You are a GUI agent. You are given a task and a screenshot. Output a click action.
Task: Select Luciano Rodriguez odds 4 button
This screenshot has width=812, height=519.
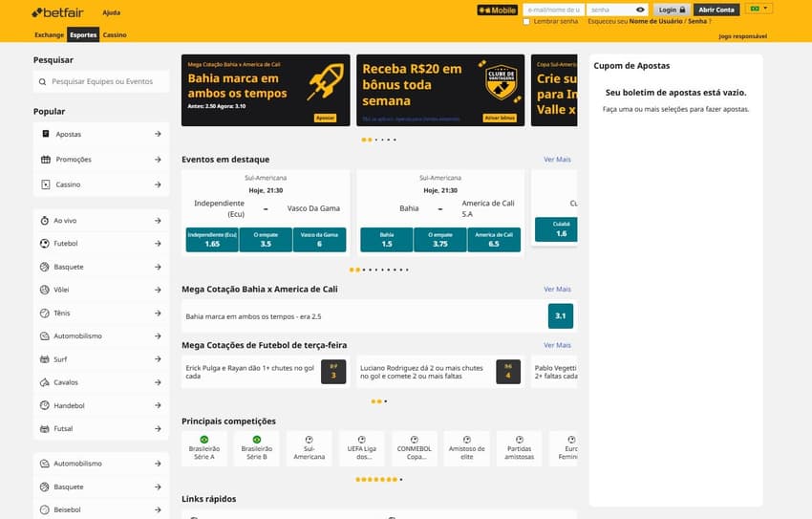click(x=508, y=372)
